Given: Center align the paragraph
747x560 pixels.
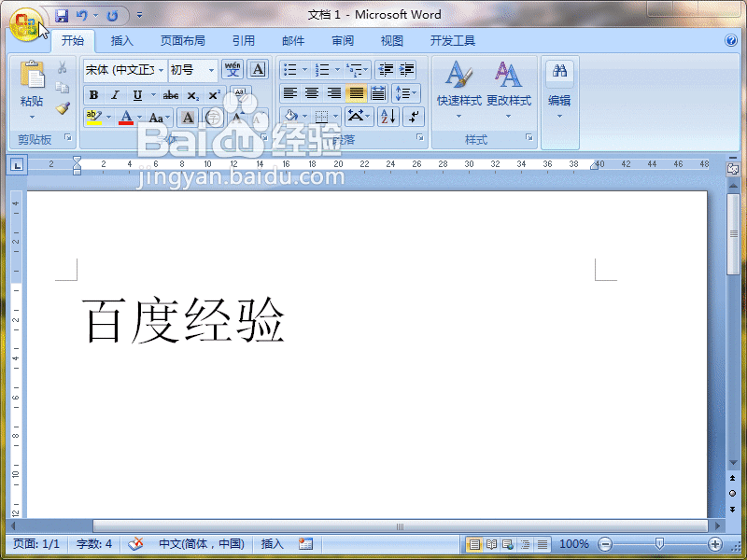Looking at the screenshot, I should pos(312,92).
